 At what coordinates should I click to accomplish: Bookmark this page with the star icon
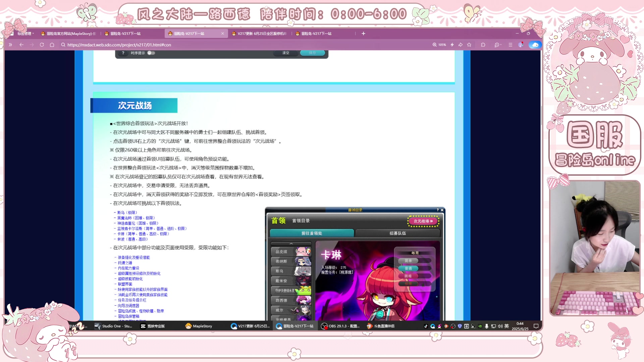pos(469,45)
